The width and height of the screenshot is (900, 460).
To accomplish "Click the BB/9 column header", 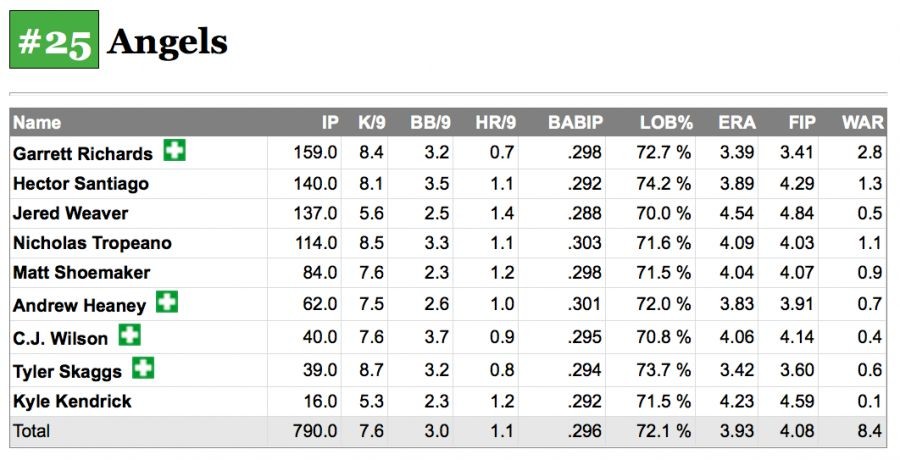I will click(430, 123).
